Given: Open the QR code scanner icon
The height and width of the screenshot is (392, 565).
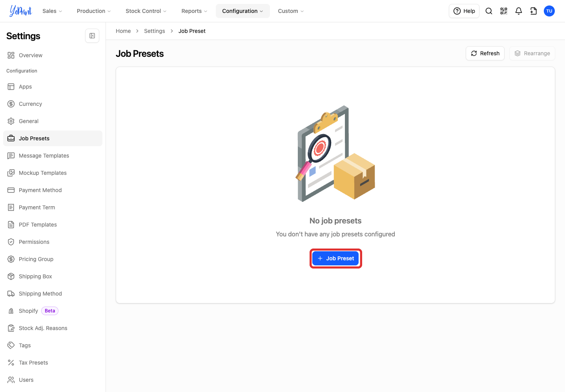Looking at the screenshot, I should click(504, 11).
